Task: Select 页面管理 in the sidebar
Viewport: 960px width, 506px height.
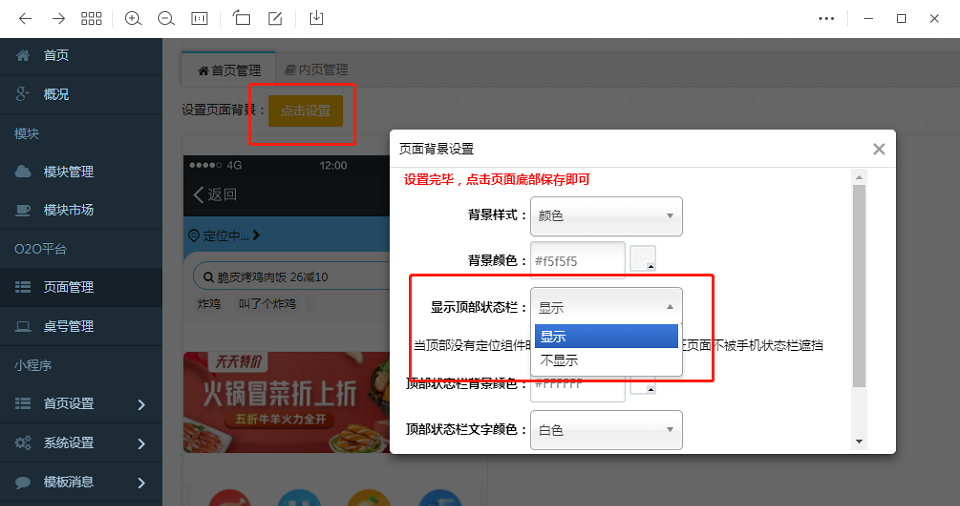Action: [x=68, y=287]
